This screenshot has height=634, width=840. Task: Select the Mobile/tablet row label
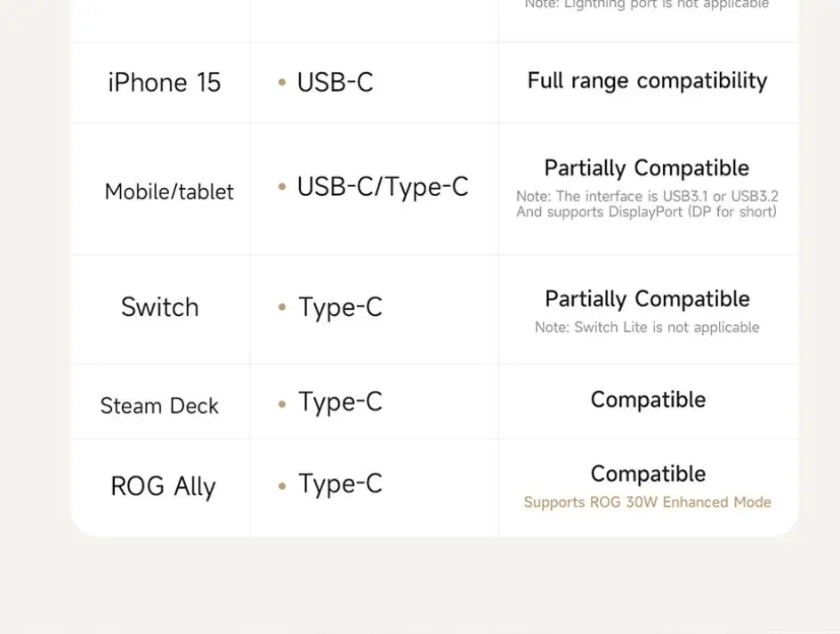point(169,191)
